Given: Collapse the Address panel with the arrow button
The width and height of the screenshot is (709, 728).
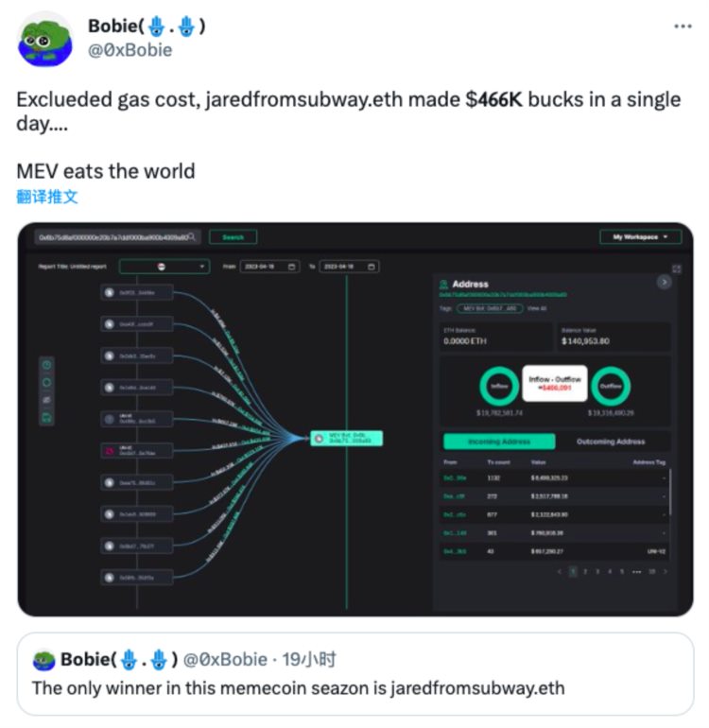Looking at the screenshot, I should point(664,282).
